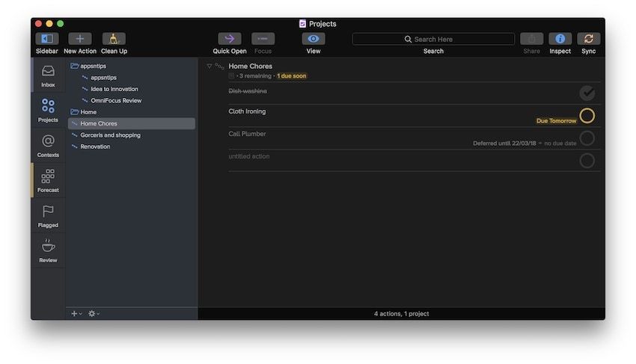This screenshot has height=364, width=636.
Task: Mark Cloth Ironing as complete
Action: [587, 115]
